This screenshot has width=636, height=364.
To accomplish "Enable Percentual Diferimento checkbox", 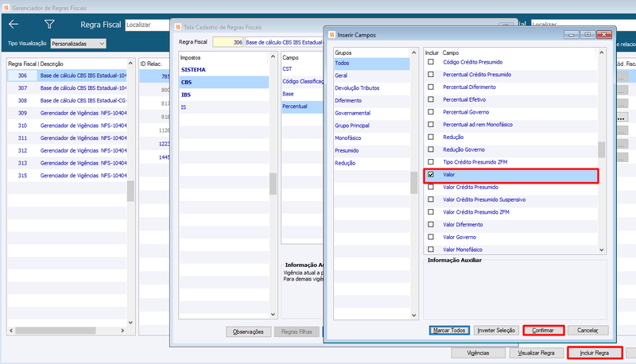I will (x=431, y=87).
